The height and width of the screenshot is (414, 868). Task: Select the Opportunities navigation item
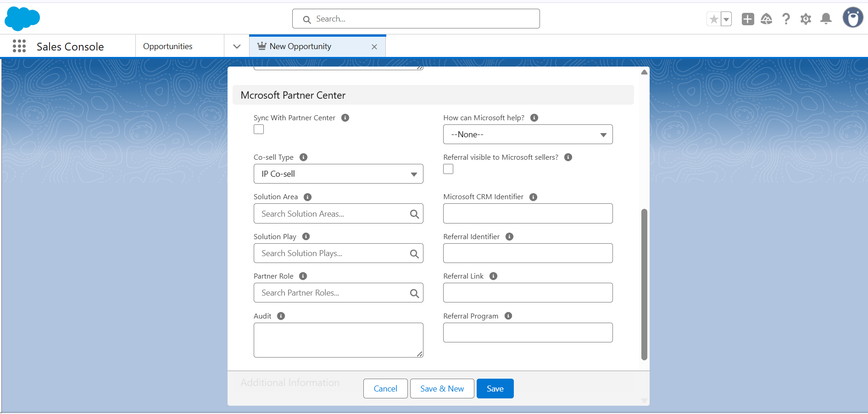click(x=168, y=46)
